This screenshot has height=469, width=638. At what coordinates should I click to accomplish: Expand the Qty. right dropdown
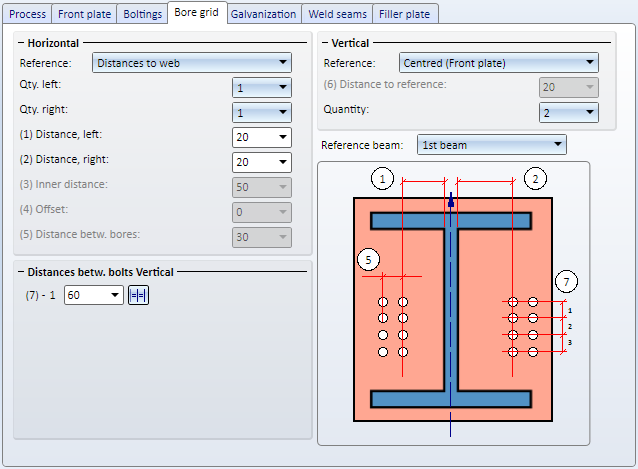tap(262, 112)
